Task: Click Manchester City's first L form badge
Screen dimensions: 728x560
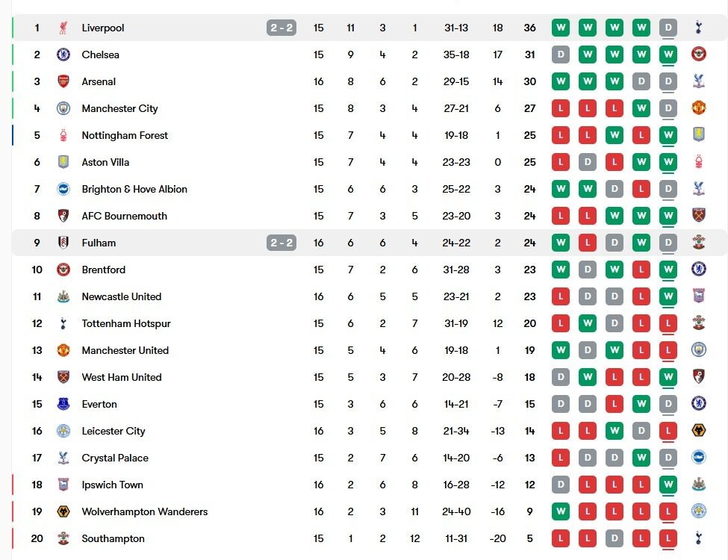Action: 561,109
